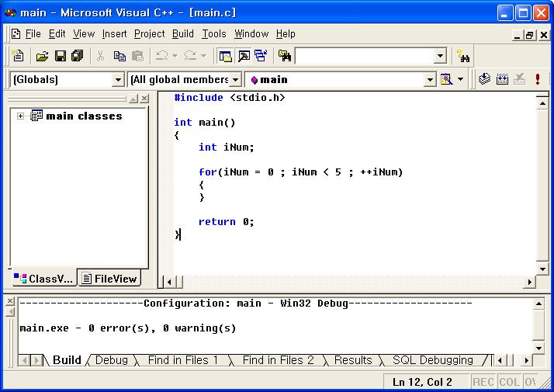
Task: Close the output panel with its X button
Action: (x=10, y=301)
